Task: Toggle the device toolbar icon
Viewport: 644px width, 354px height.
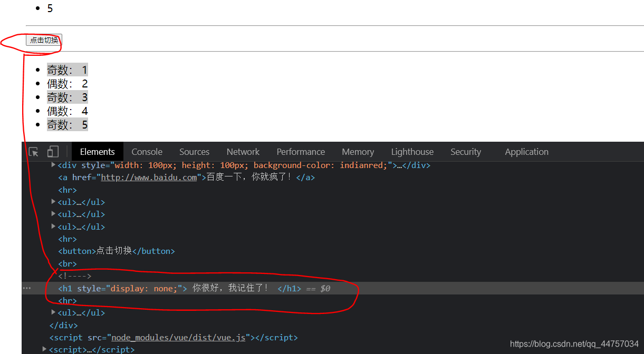Action: 53,152
